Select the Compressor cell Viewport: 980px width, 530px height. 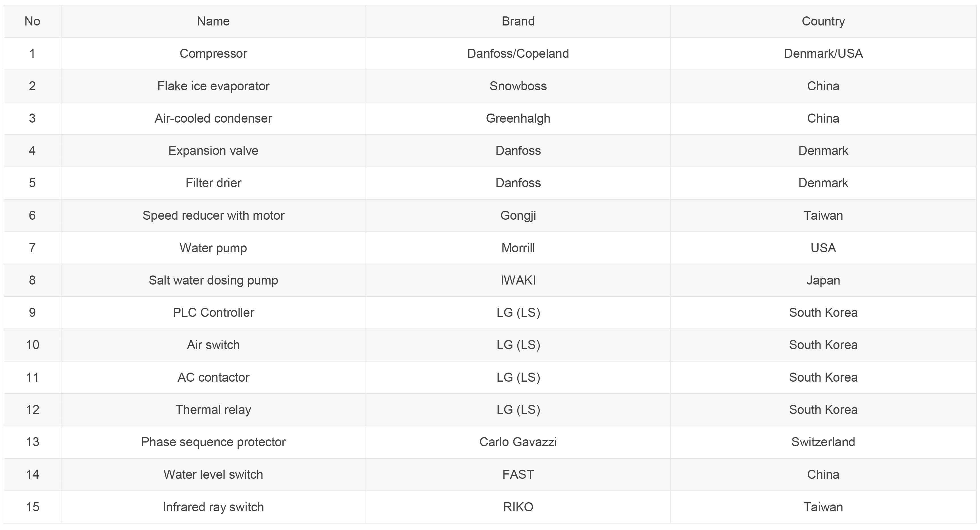click(213, 54)
